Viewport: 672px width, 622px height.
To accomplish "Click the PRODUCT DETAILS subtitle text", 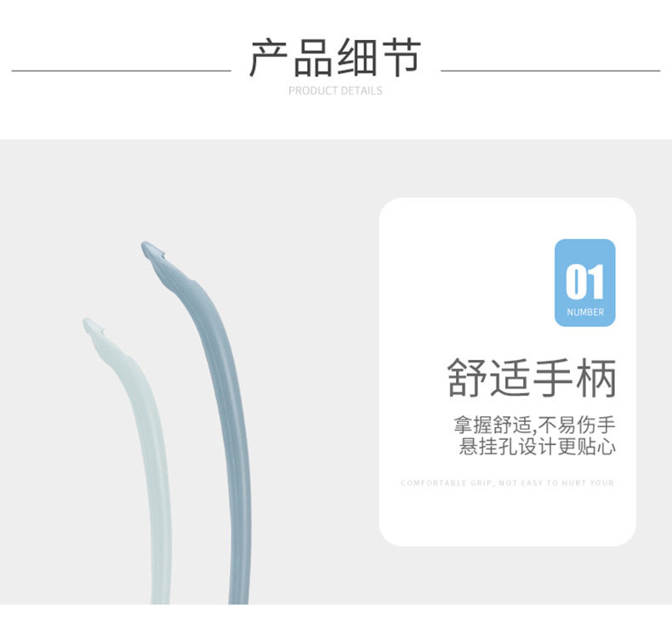I will pyautogui.click(x=335, y=91).
